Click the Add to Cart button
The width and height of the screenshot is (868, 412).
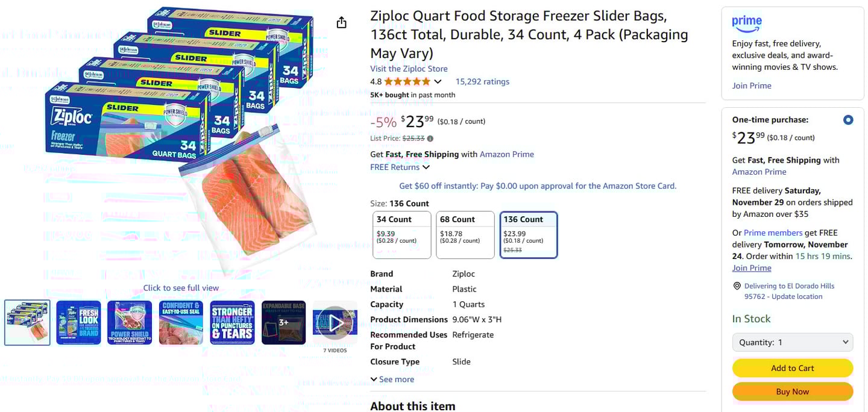tap(793, 368)
